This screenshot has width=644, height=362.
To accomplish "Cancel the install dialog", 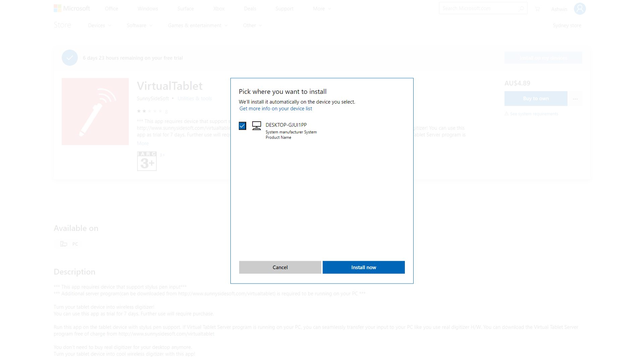I will pyautogui.click(x=280, y=267).
